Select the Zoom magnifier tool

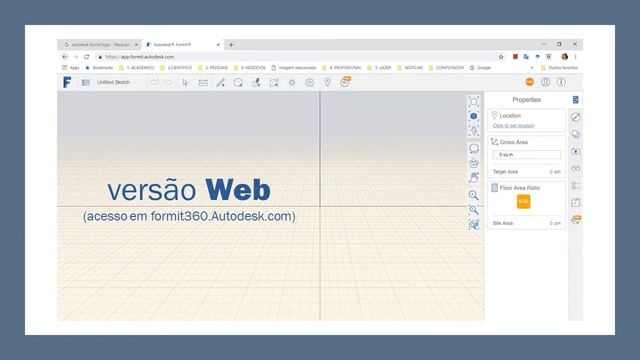click(x=473, y=195)
